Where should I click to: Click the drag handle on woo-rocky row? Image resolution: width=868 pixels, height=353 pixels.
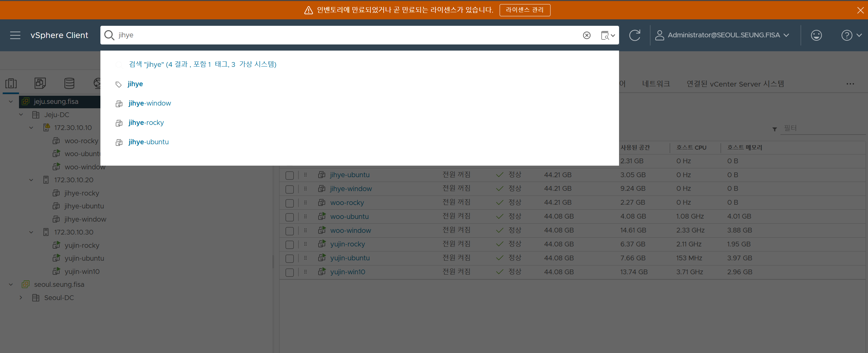tap(305, 203)
